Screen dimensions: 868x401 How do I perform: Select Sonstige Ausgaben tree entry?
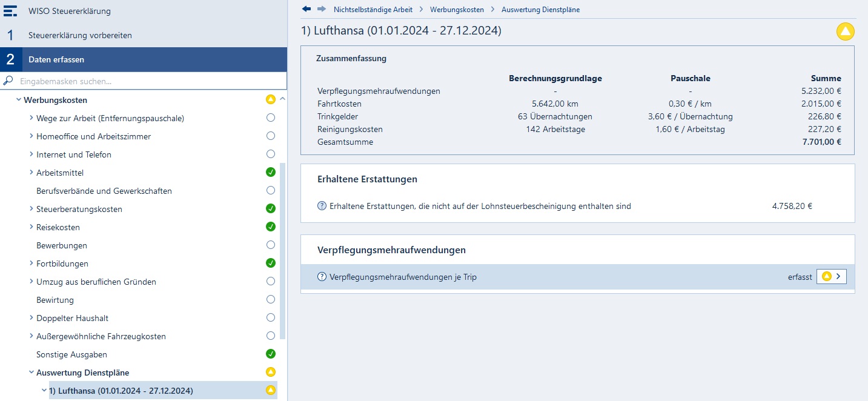71,354
